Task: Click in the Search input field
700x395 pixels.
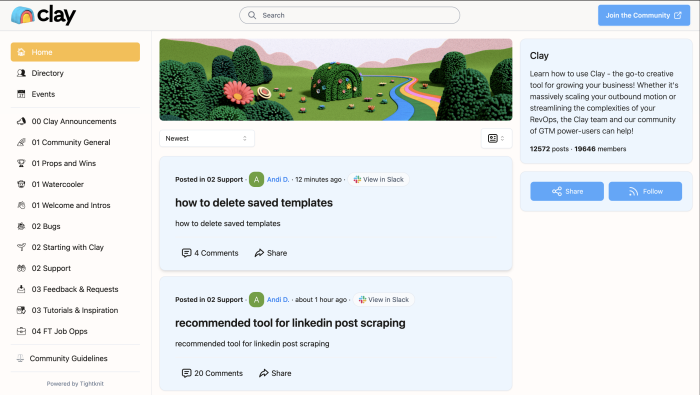Action: (x=350, y=15)
